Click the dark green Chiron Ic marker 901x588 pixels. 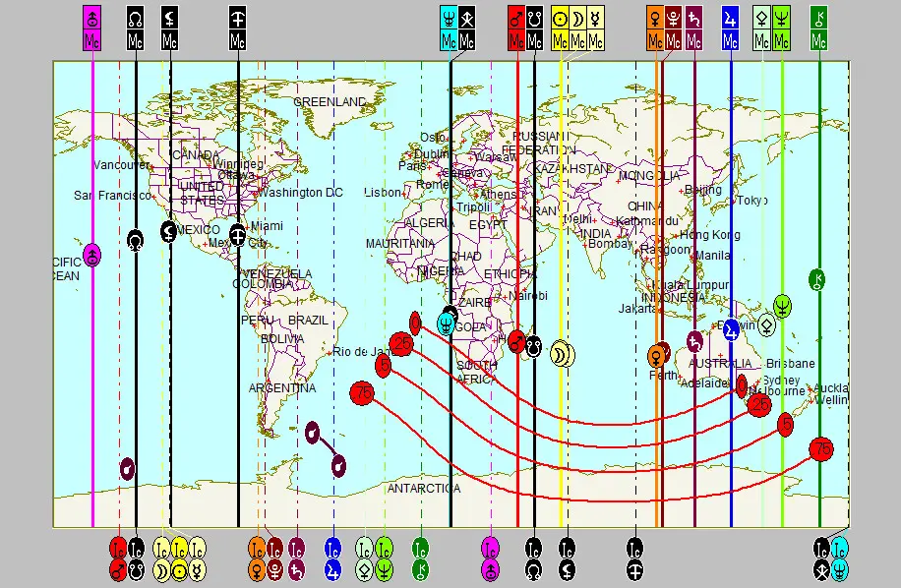[420, 559]
